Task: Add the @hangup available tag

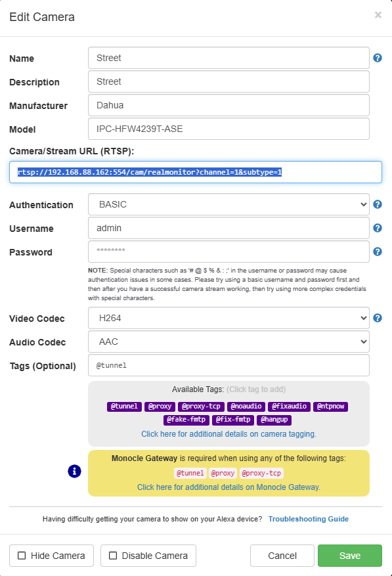Action: click(x=274, y=420)
